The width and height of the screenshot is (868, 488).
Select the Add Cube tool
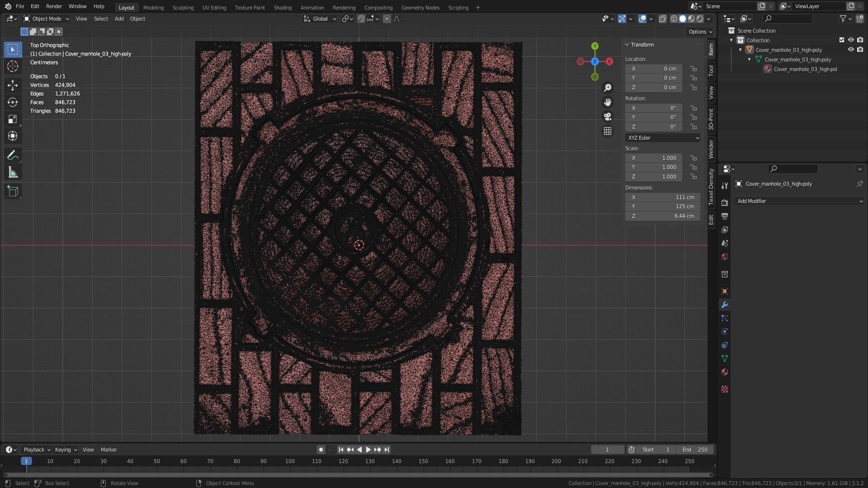coord(13,191)
